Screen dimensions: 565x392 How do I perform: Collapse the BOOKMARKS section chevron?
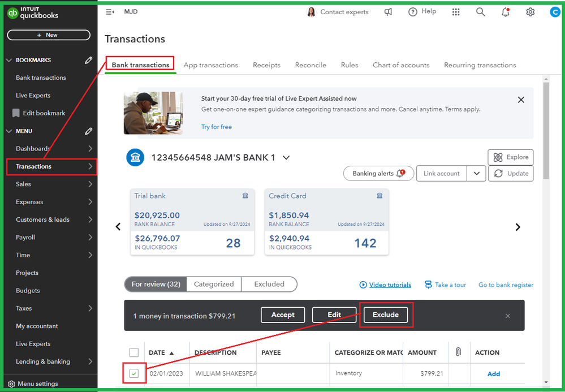point(10,60)
